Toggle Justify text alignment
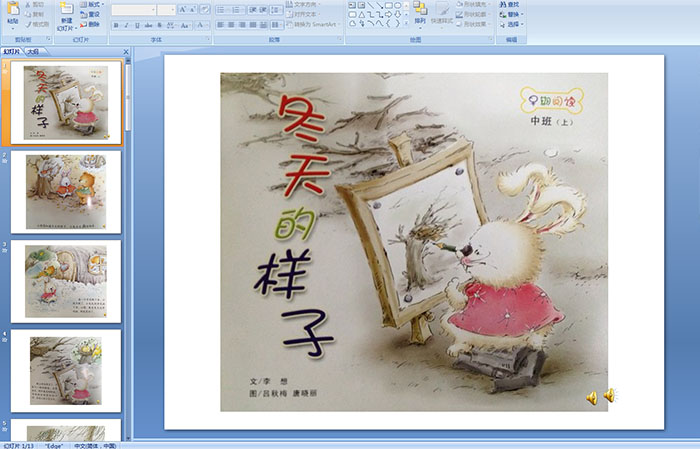700x449 pixels. tap(253, 25)
